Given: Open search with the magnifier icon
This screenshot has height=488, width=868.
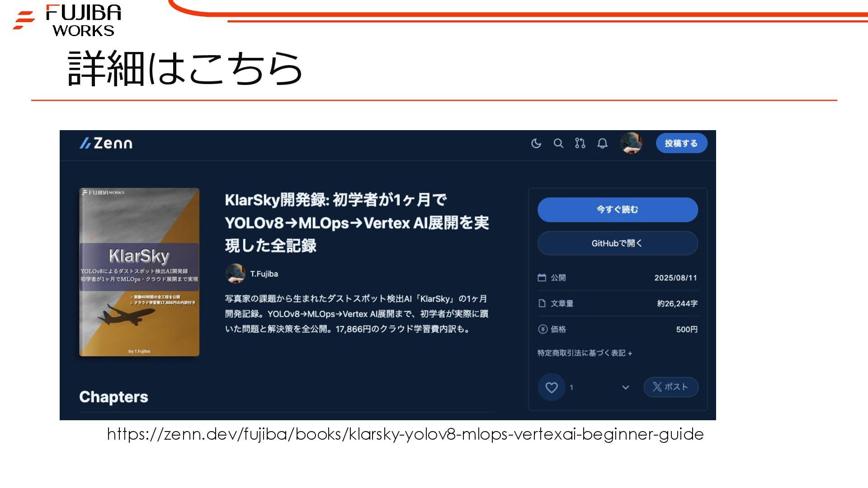Looking at the screenshot, I should (x=558, y=144).
